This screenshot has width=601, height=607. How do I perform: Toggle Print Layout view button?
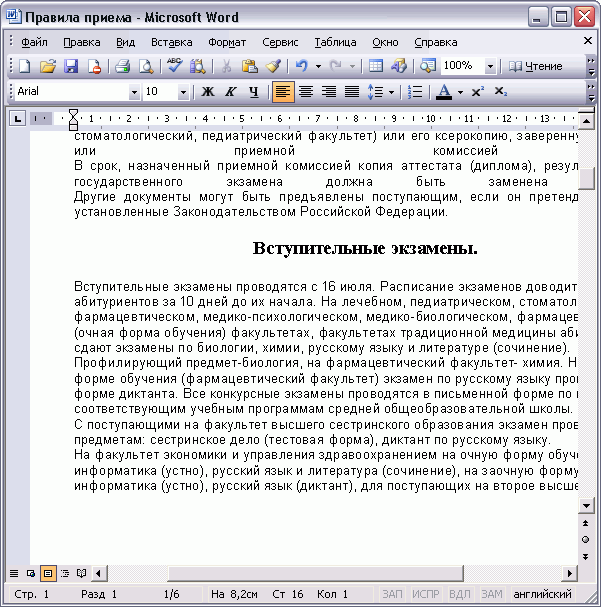tap(48, 573)
